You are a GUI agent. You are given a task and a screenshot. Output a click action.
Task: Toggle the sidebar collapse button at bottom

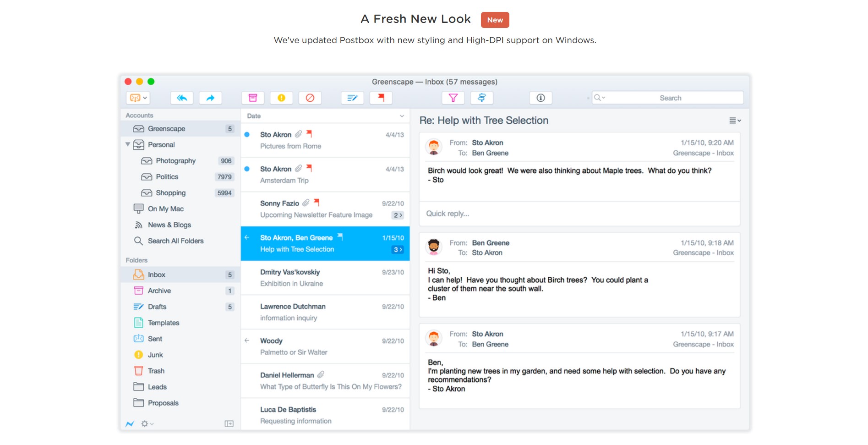(x=229, y=424)
